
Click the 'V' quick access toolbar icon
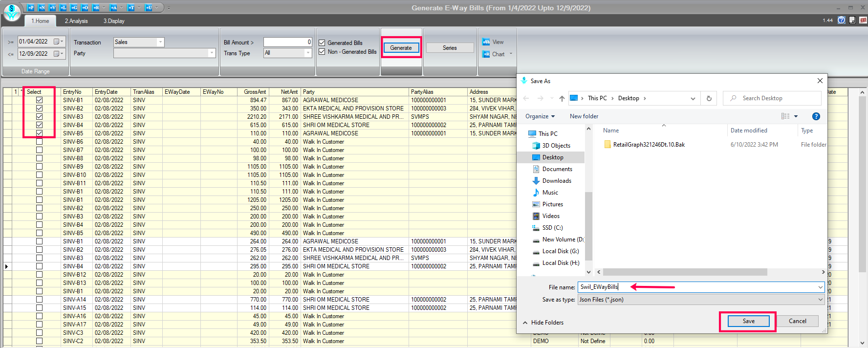click(53, 8)
